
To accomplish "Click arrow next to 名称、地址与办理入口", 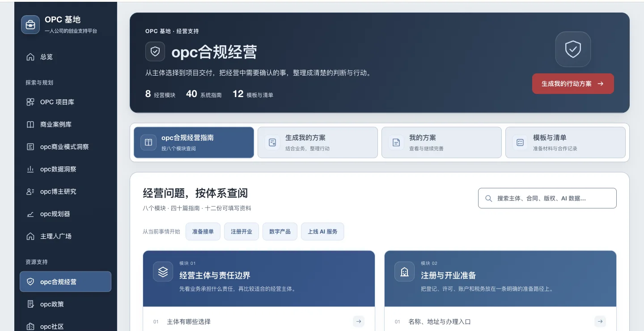I will coord(600,321).
